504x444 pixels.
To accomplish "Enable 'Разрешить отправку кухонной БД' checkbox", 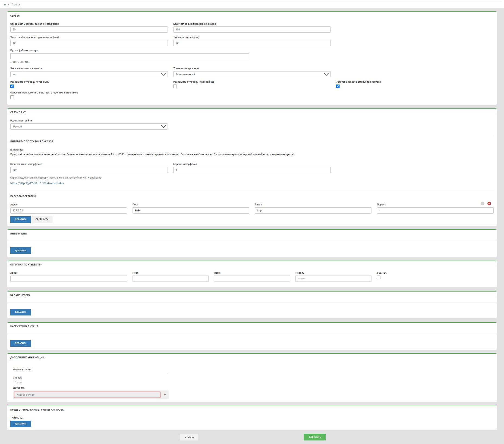I will (x=175, y=86).
